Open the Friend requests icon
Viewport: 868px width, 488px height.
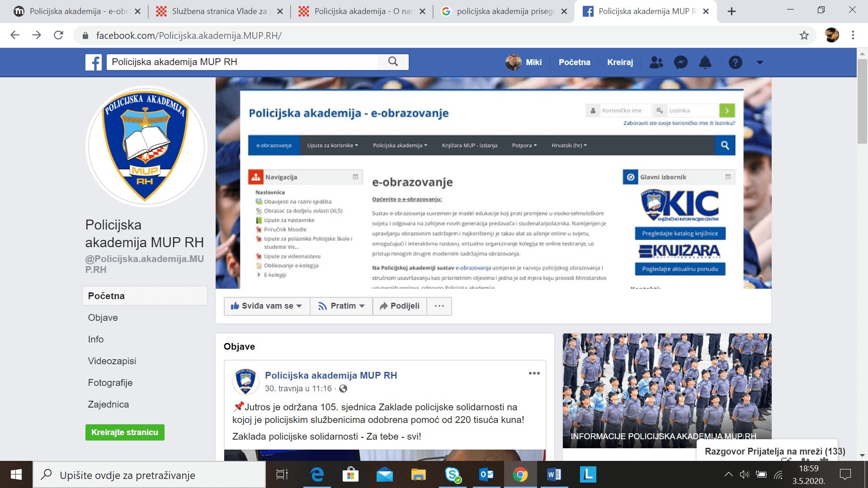(656, 62)
